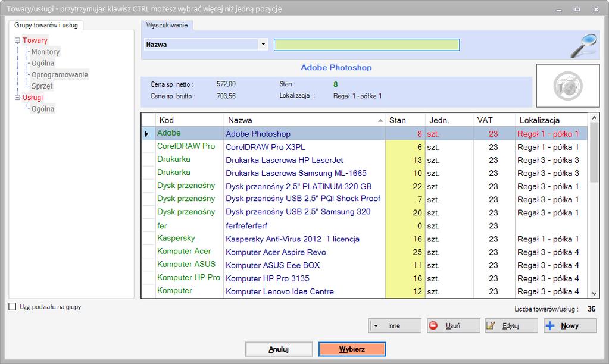The height and width of the screenshot is (364, 609).
Task: Click the Lokalizacja column header
Action: click(x=551, y=120)
